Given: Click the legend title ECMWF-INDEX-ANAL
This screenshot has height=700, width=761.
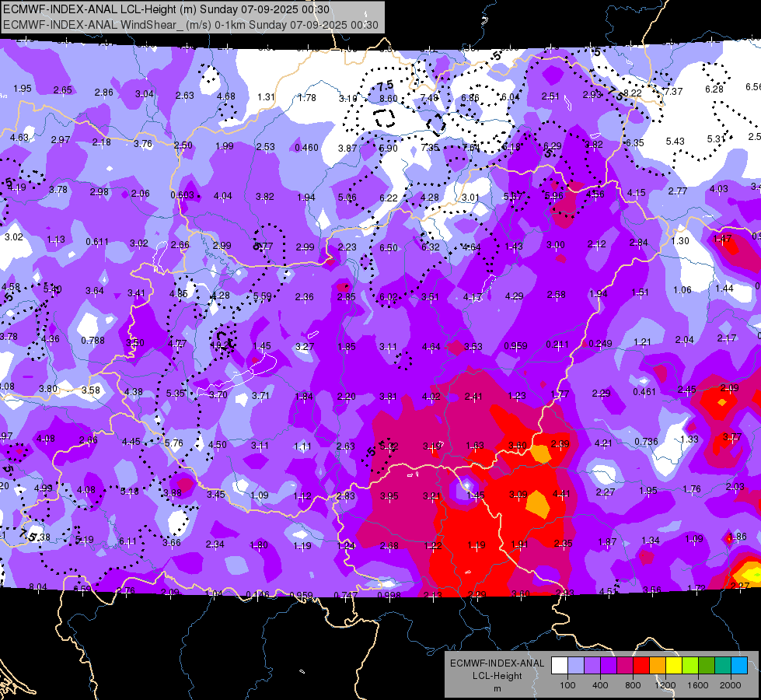Looking at the screenshot, I should click(497, 663).
